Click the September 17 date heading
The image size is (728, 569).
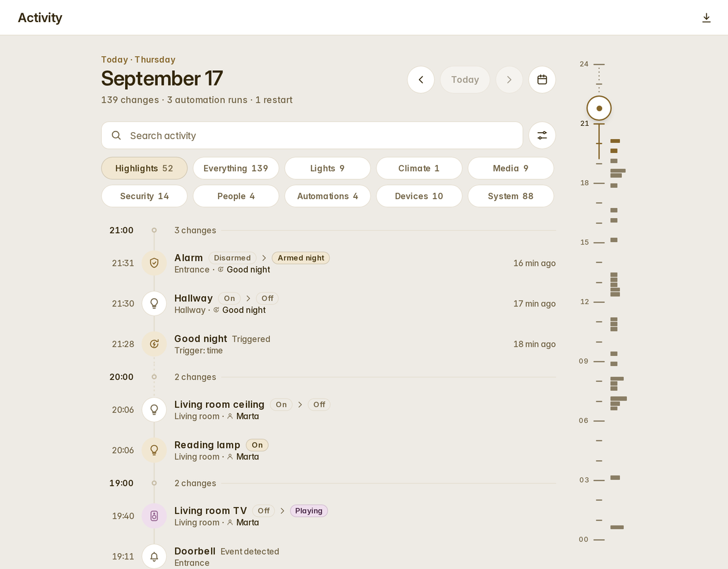pyautogui.click(x=162, y=78)
